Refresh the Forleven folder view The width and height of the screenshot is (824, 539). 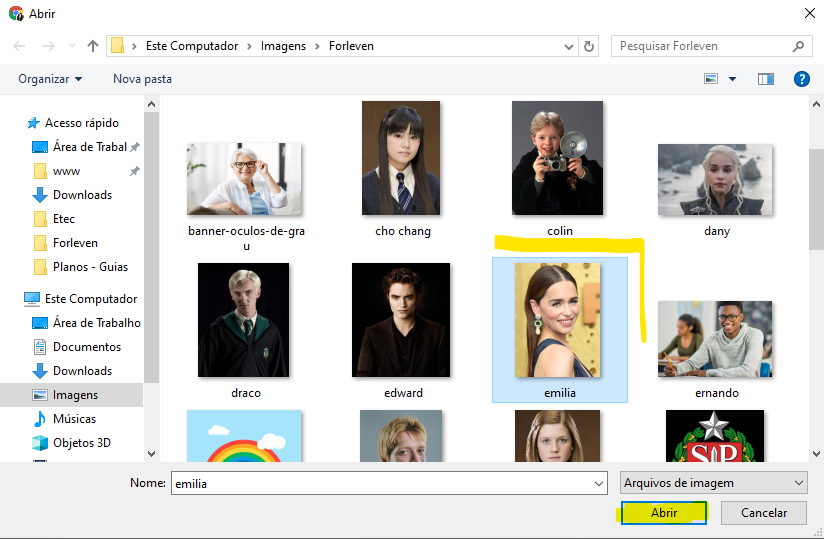(x=589, y=47)
